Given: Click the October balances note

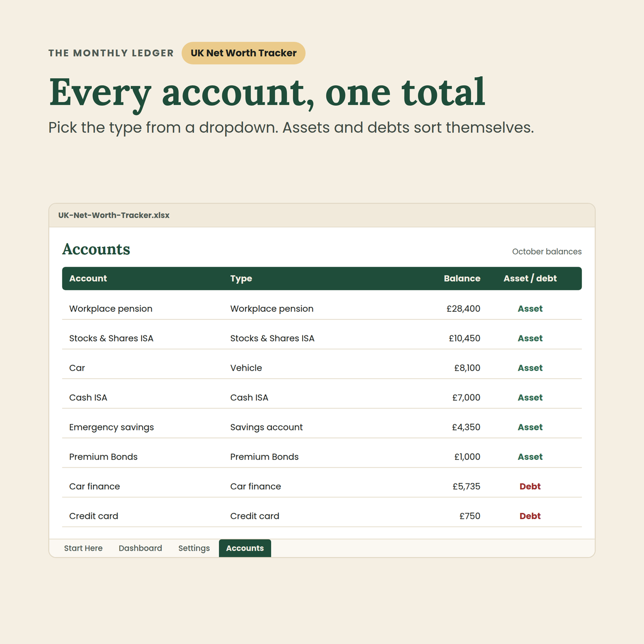Looking at the screenshot, I should [547, 252].
